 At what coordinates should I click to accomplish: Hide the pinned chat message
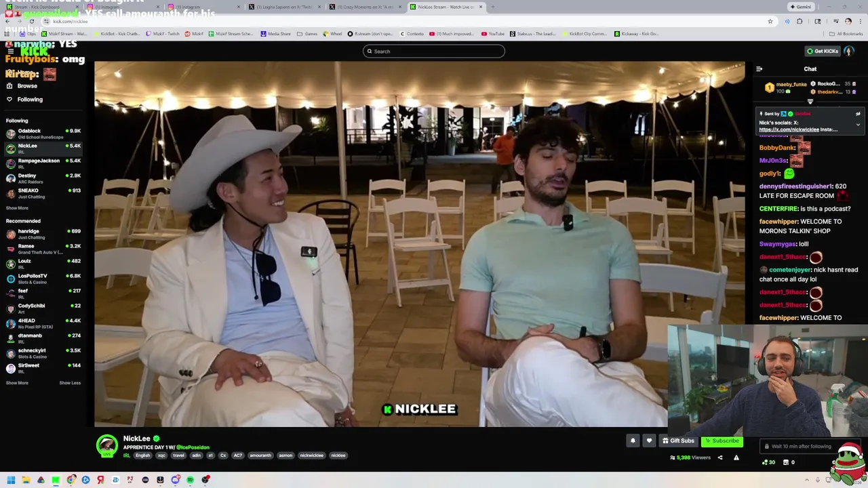pyautogui.click(x=858, y=114)
